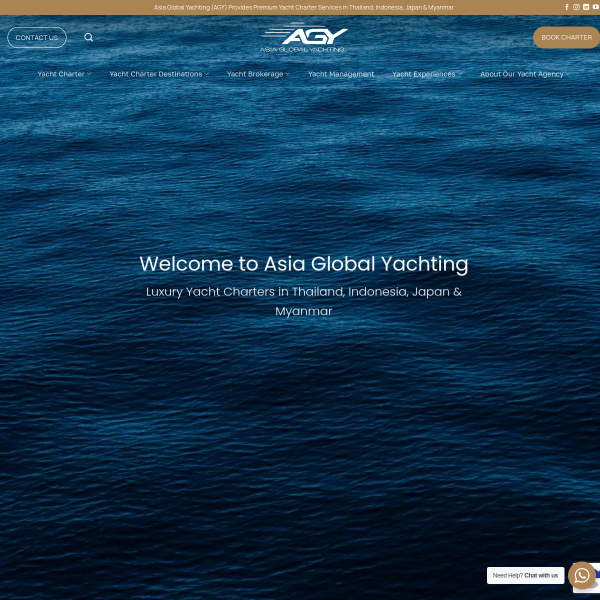Viewport: 600px width, 600px height.
Task: Click the Contact Us button
Action: pos(37,38)
